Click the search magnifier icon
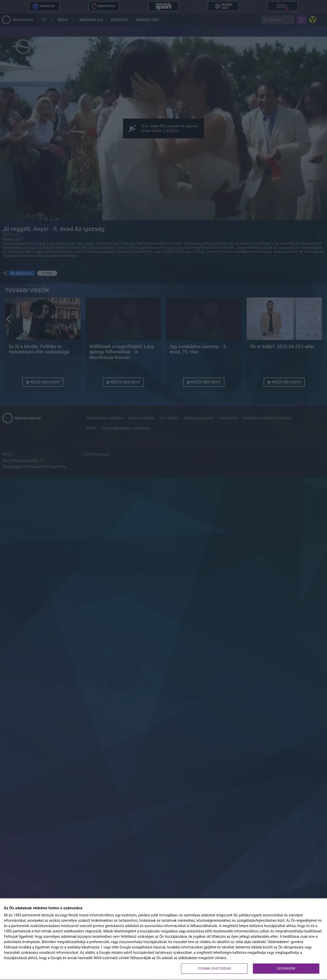 point(265,20)
